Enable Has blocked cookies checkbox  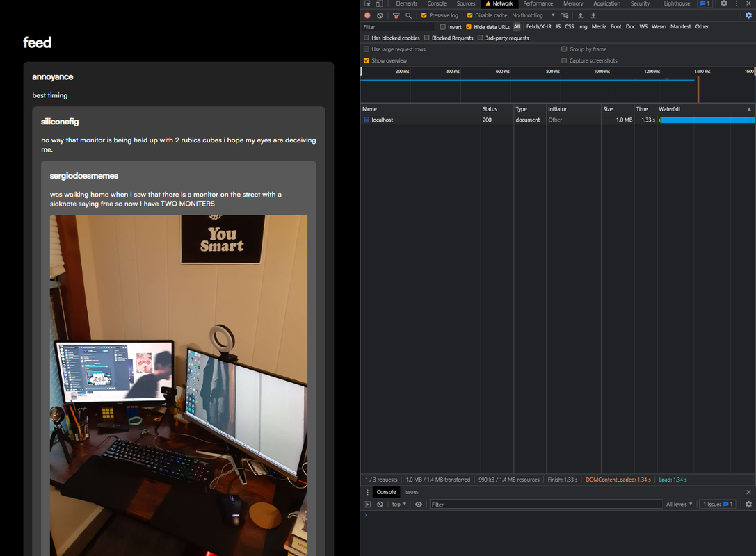[x=367, y=38]
